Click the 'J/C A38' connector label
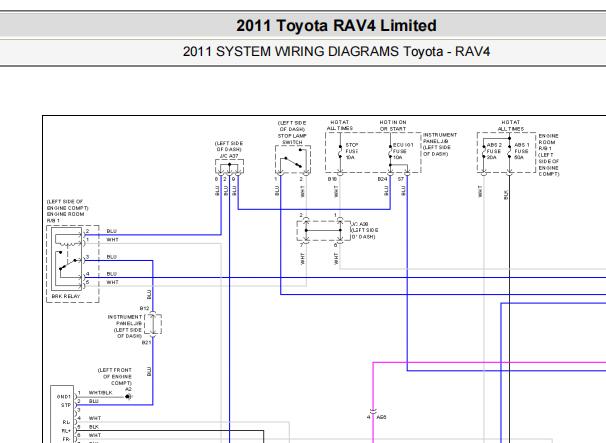606x443 pixels. coord(360,224)
